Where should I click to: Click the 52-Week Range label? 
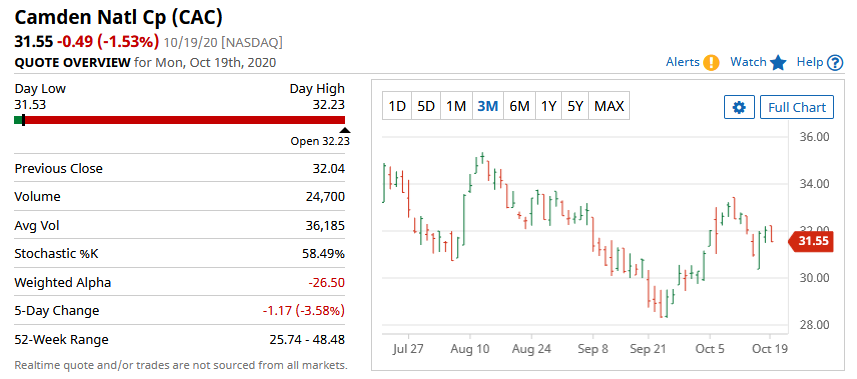coord(61,339)
